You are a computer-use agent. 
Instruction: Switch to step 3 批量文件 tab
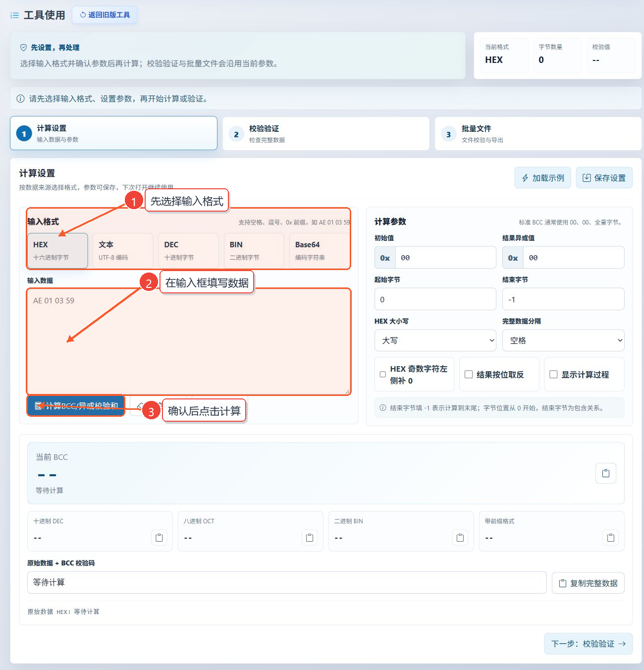click(538, 133)
